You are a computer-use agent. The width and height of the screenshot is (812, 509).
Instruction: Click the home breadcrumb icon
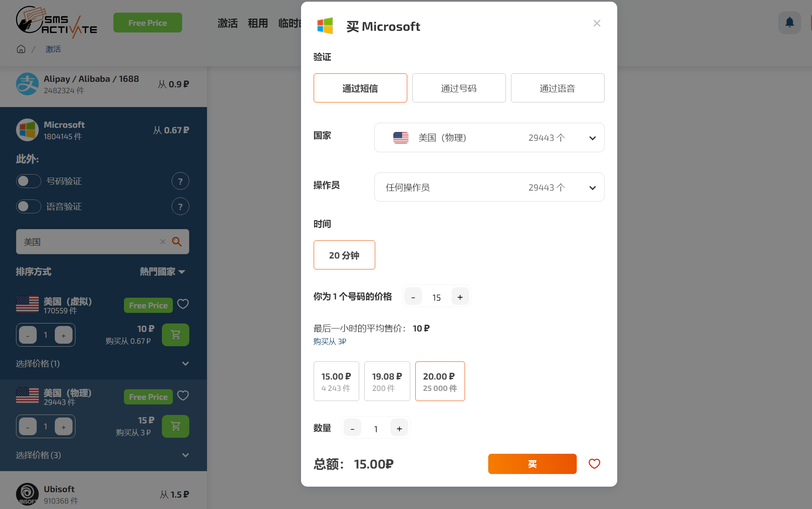click(21, 49)
